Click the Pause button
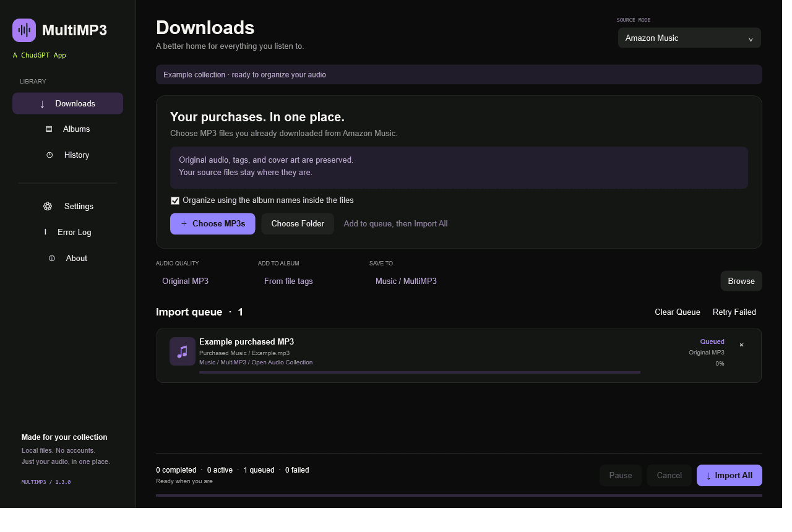The width and height of the screenshot is (792, 532). point(621,476)
